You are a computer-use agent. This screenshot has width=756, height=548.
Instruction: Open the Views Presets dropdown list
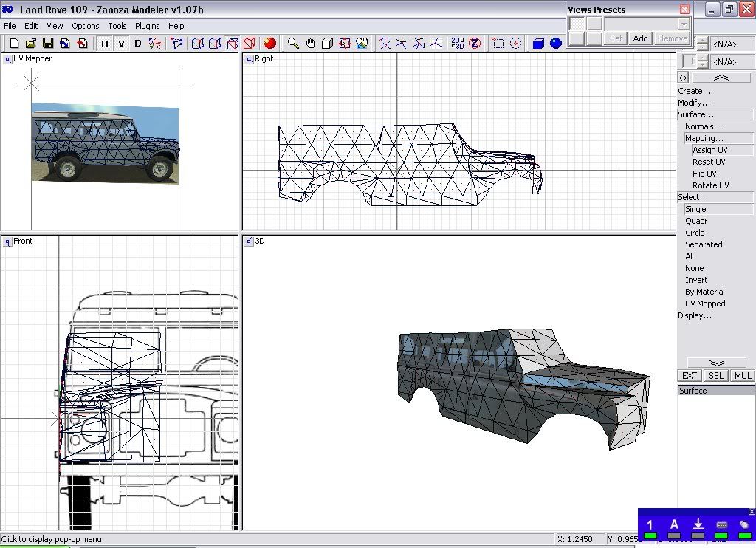coord(684,24)
